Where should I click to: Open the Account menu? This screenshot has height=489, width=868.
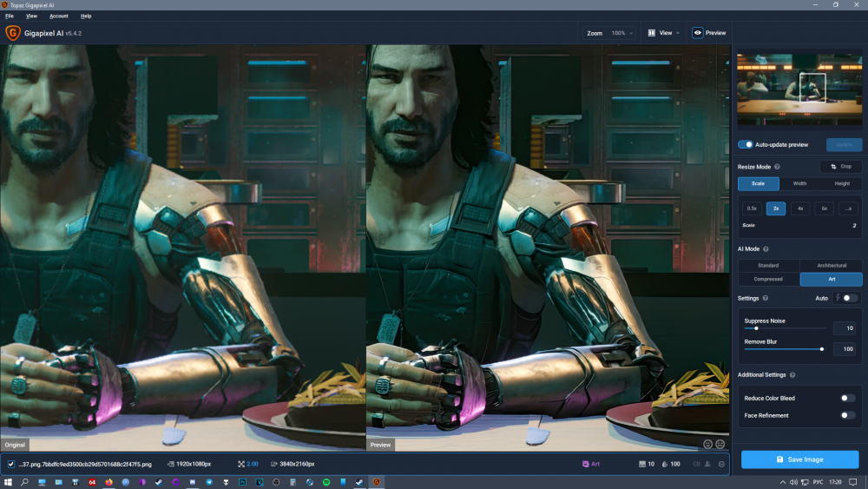point(59,16)
